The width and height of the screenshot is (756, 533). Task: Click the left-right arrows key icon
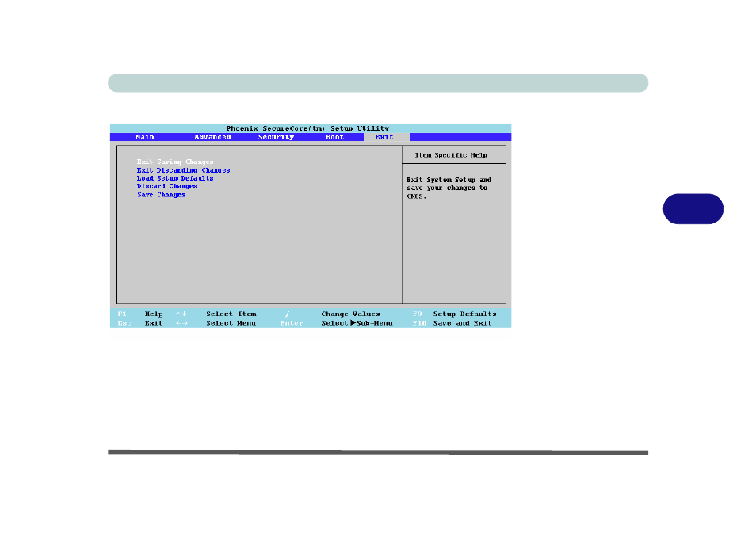click(x=181, y=323)
